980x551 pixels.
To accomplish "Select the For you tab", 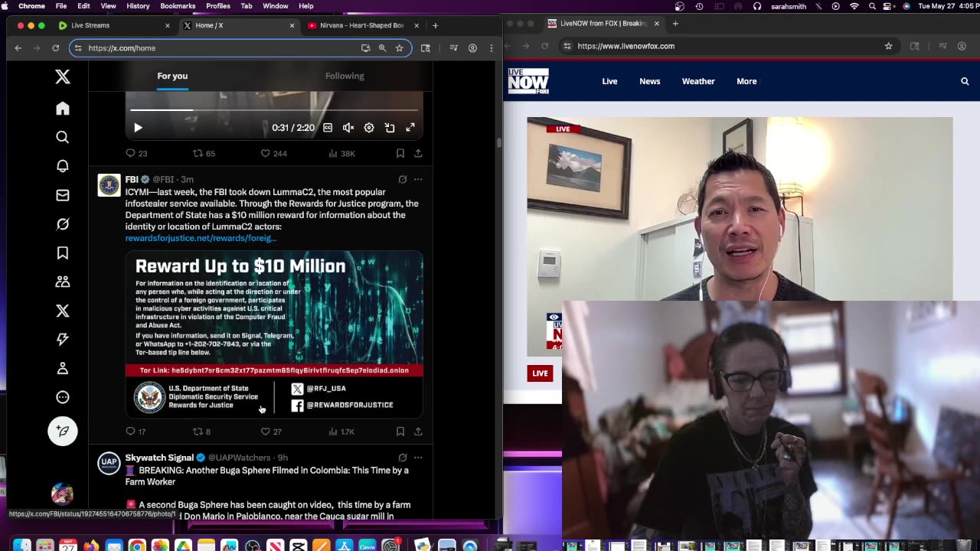I will click(x=172, y=76).
